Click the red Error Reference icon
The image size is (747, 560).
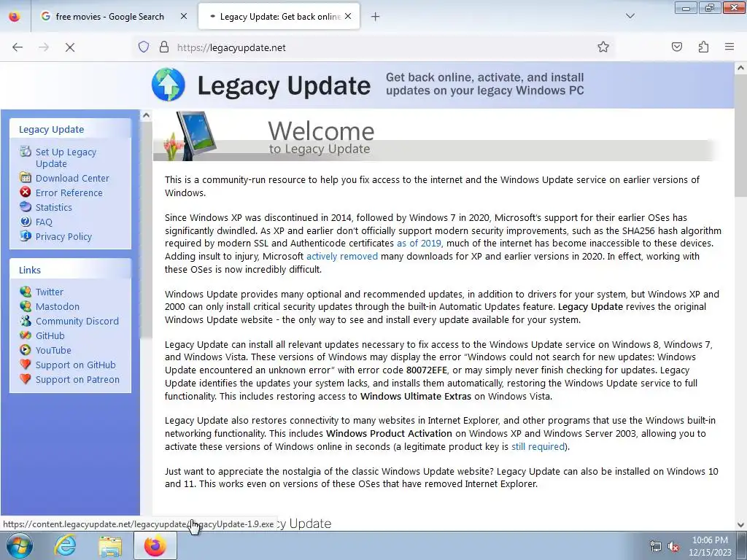pyautogui.click(x=26, y=192)
